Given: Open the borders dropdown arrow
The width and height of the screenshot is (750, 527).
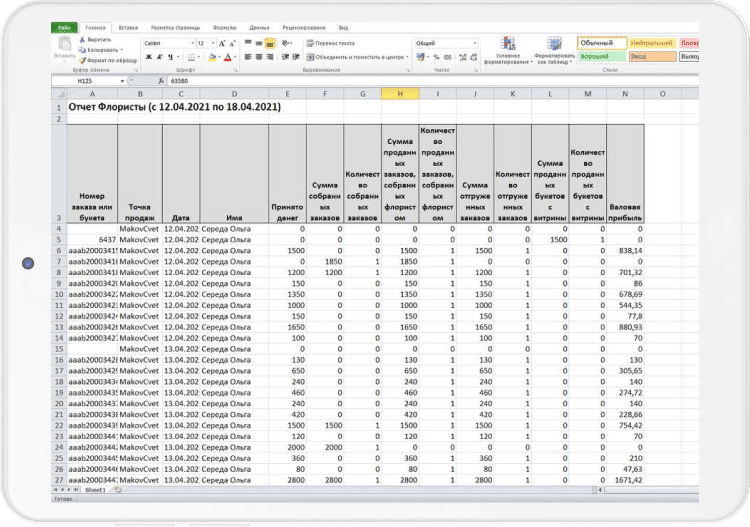Looking at the screenshot, I should pyautogui.click(x=199, y=57).
